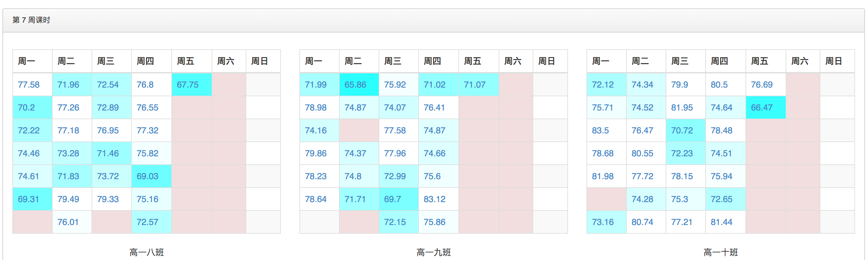The image size is (868, 260).
Task: Select the 高一十班 class label
Action: pos(721,252)
